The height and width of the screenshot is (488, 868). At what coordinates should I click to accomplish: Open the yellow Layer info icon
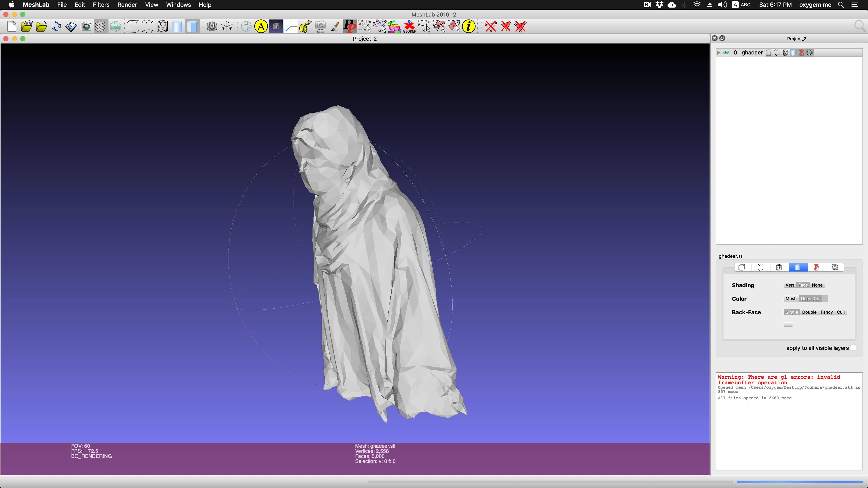tap(469, 26)
